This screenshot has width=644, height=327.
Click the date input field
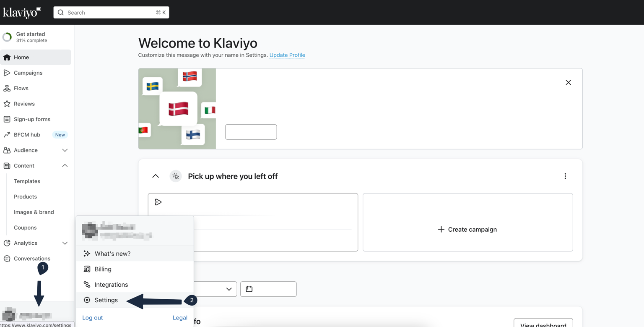pos(268,289)
